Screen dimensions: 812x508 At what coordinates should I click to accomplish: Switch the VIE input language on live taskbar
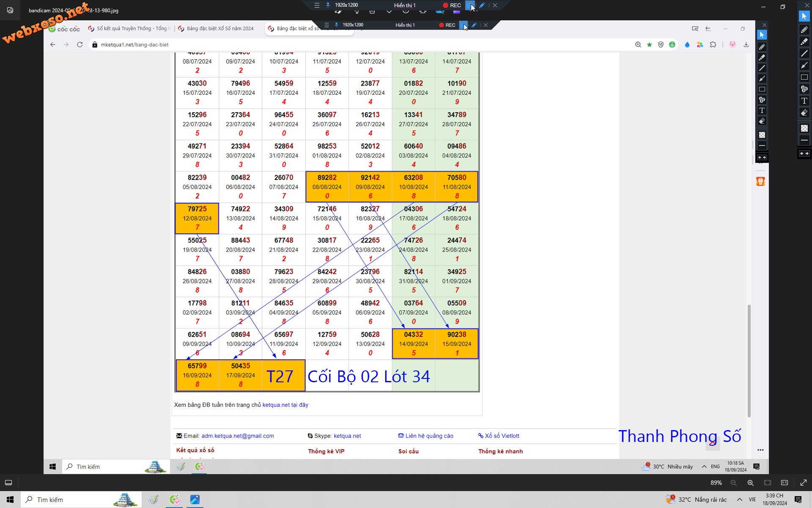coord(752,500)
